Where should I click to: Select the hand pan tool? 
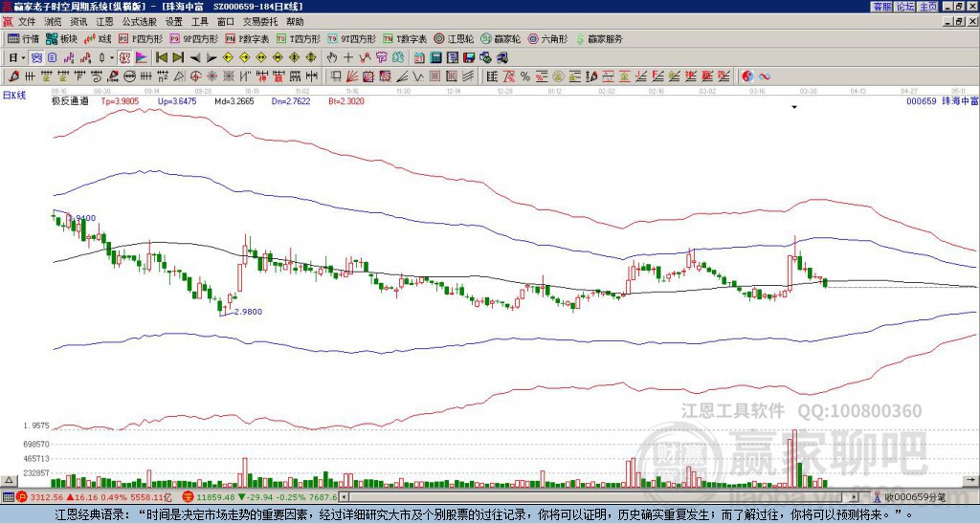pyautogui.click(x=332, y=58)
